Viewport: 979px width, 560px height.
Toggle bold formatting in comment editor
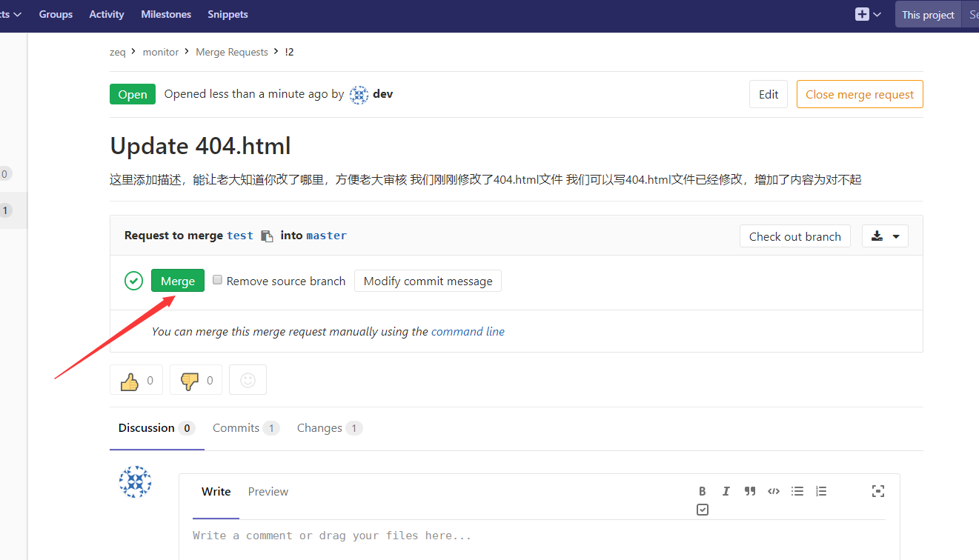(702, 490)
